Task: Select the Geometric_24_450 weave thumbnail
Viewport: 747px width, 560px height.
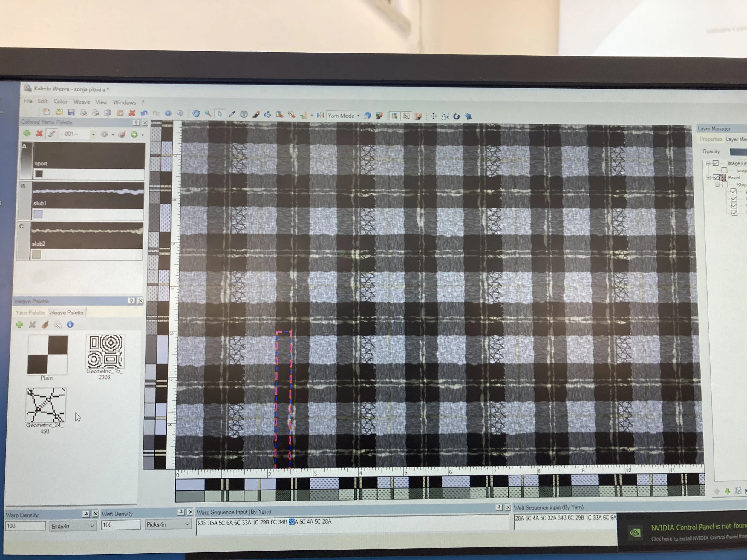Action: [46, 405]
